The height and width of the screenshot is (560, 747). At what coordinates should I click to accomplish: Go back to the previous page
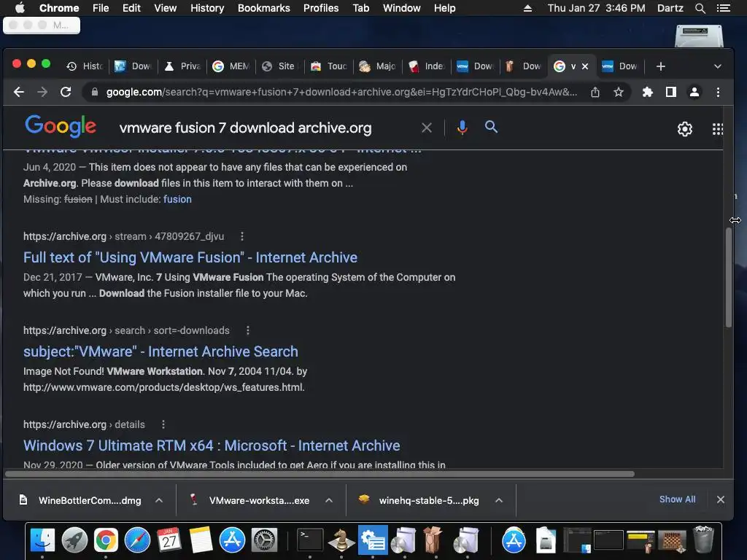click(18, 92)
